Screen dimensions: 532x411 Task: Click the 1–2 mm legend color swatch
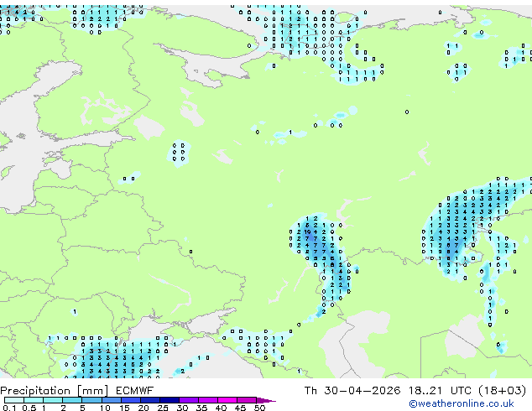coord(53,400)
